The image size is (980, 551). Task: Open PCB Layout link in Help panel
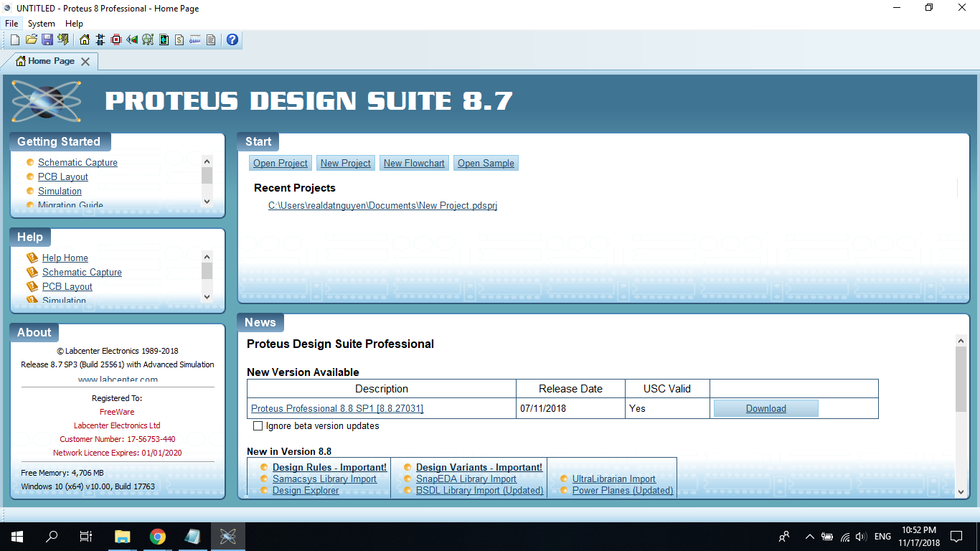[x=67, y=287]
